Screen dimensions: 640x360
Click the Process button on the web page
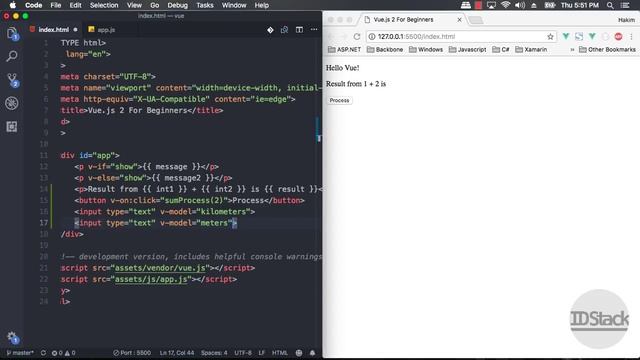(339, 100)
